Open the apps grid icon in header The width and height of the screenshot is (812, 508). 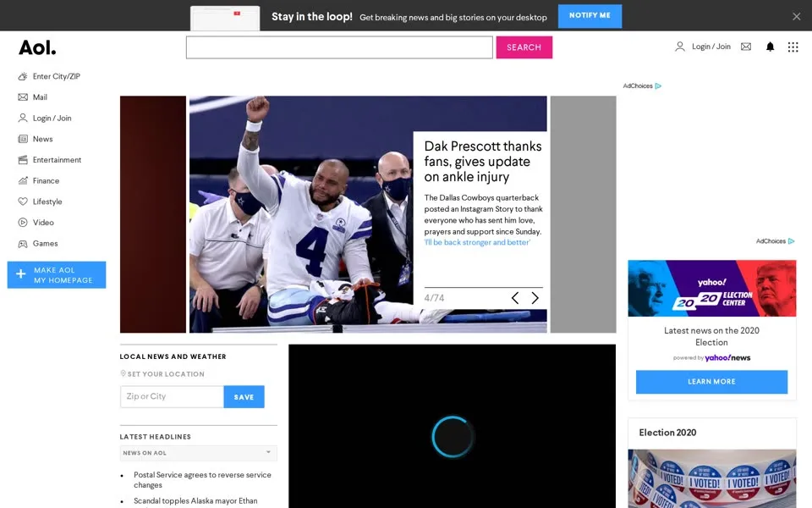click(x=793, y=47)
